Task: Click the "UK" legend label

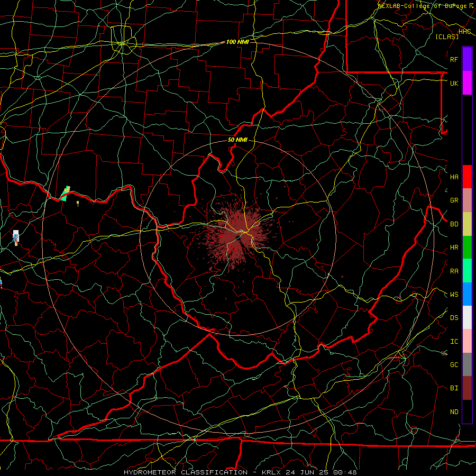Action: (x=454, y=83)
